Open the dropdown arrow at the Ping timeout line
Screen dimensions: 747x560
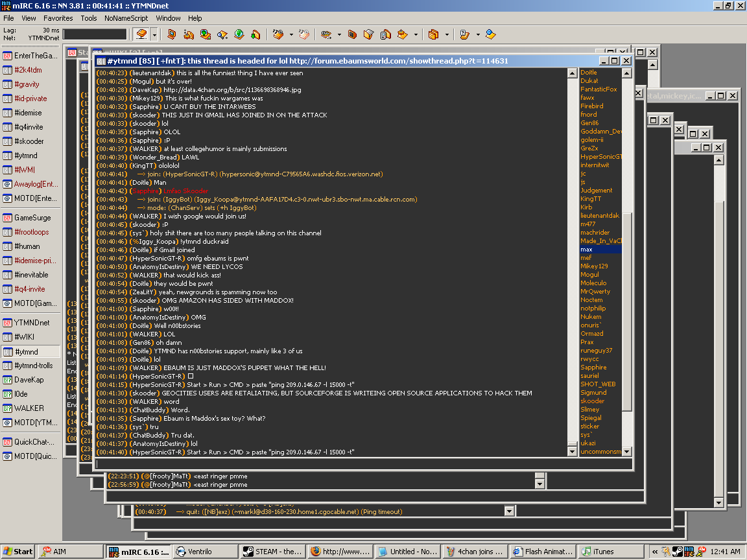[x=510, y=511]
